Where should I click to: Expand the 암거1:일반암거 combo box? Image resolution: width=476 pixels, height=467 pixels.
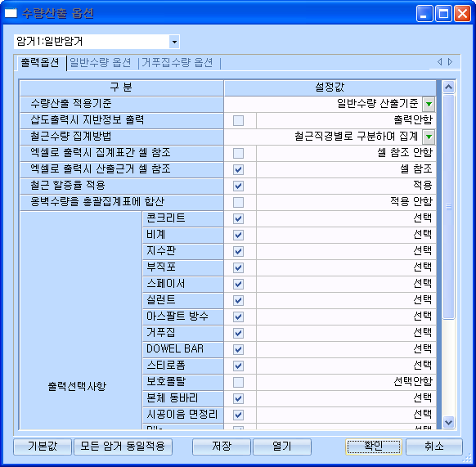(x=174, y=42)
